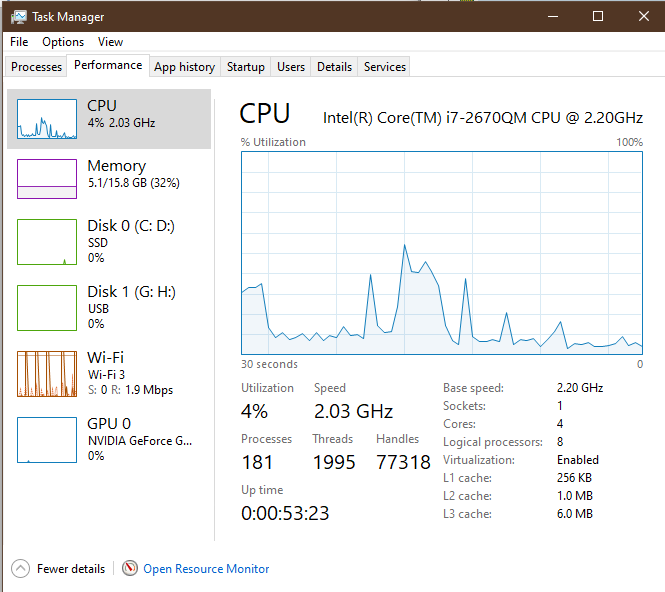Select the CPU mini graph thumbnail

[x=47, y=119]
